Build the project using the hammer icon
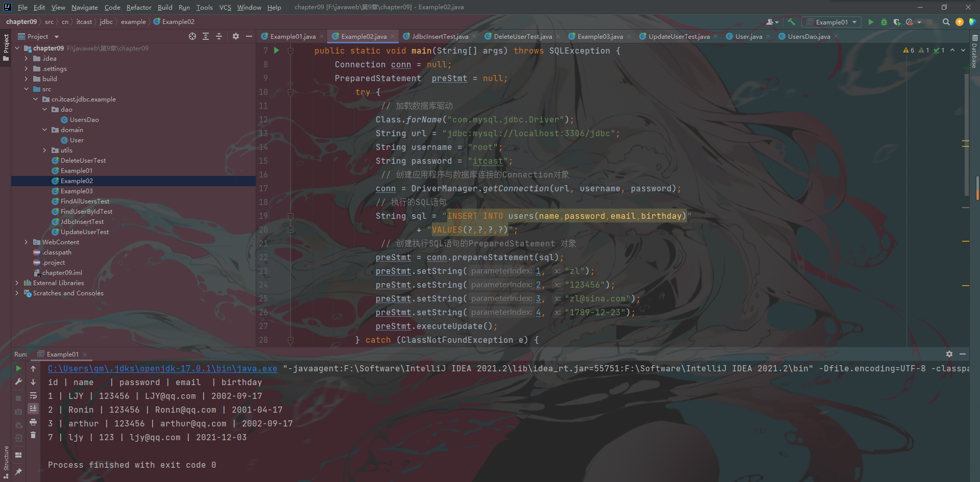This screenshot has height=482, width=980. click(792, 22)
